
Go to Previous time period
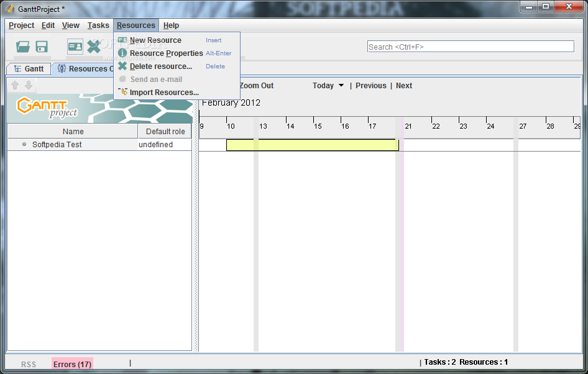coord(371,86)
